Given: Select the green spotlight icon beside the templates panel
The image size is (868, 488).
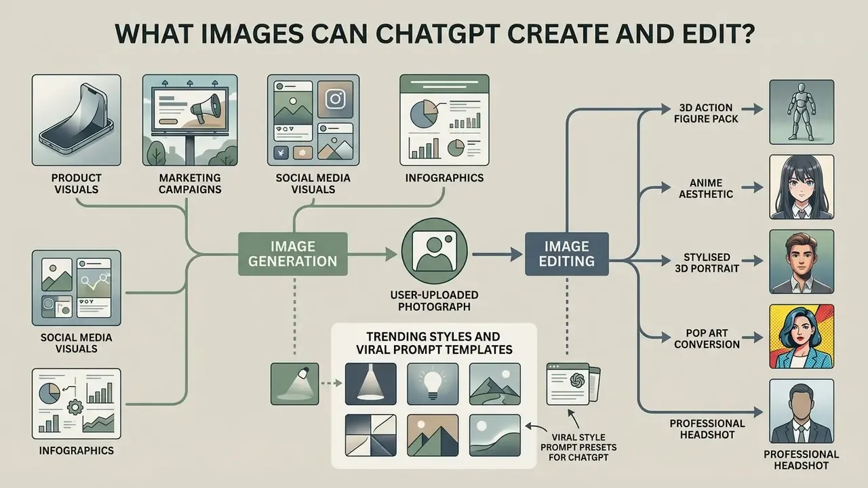Looking at the screenshot, I should (x=295, y=384).
